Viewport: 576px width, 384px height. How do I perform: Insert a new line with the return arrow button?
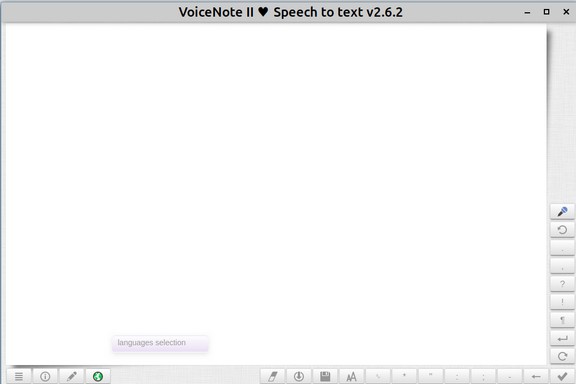[x=562, y=338]
